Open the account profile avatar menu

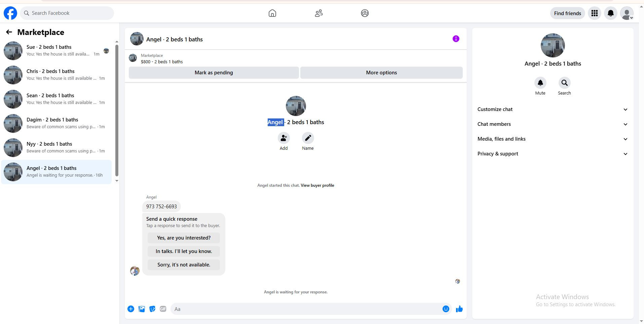(627, 13)
